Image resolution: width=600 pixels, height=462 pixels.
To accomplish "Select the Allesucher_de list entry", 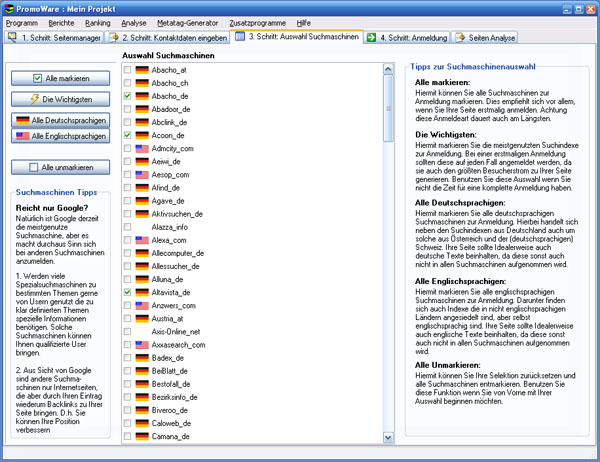I will tap(175, 266).
